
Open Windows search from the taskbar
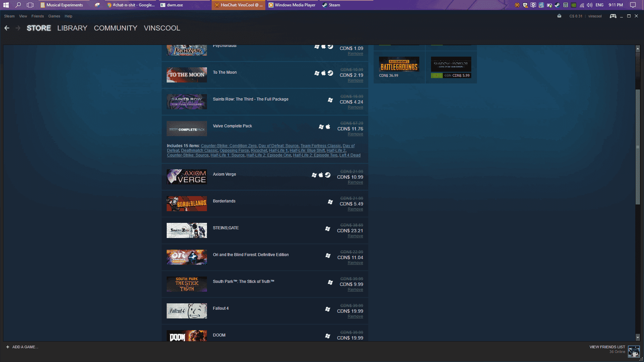18,5
